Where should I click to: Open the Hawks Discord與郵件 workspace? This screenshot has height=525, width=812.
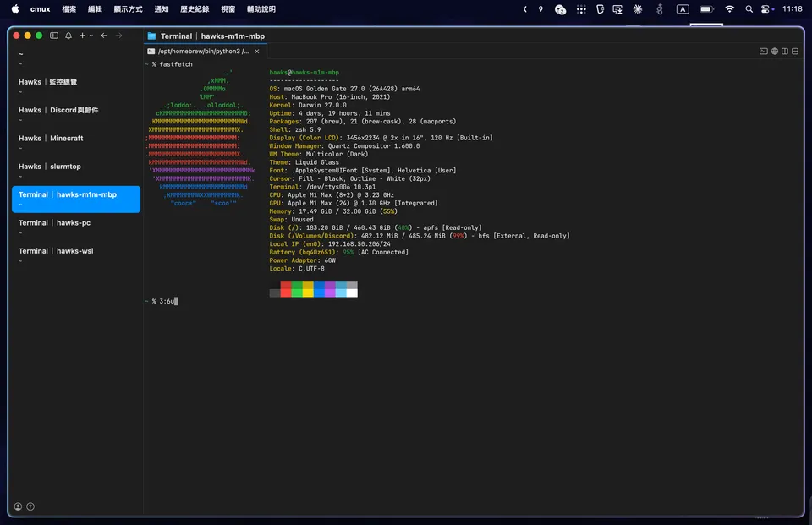point(76,114)
